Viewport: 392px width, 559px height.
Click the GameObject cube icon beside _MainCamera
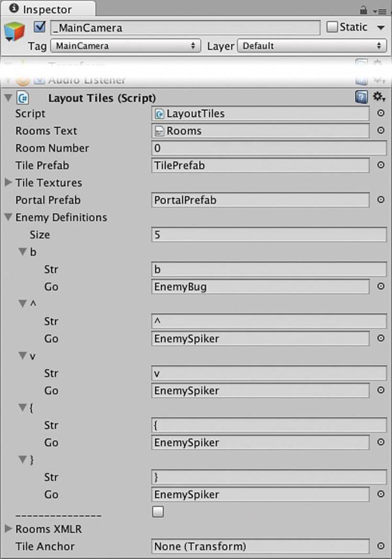(x=14, y=31)
